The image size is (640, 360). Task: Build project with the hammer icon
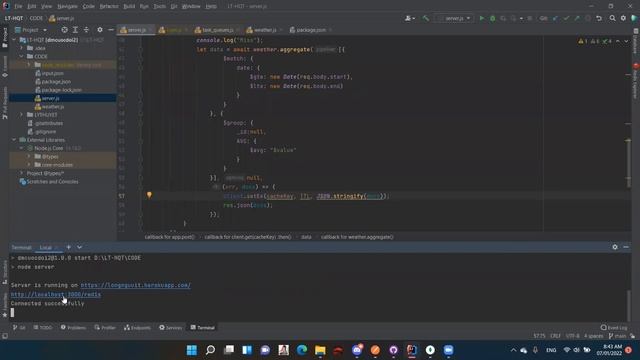click(426, 18)
